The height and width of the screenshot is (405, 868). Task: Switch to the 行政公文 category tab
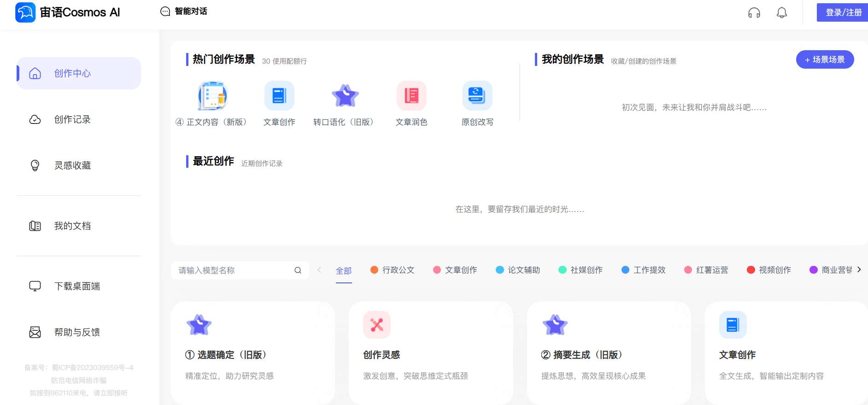click(393, 270)
